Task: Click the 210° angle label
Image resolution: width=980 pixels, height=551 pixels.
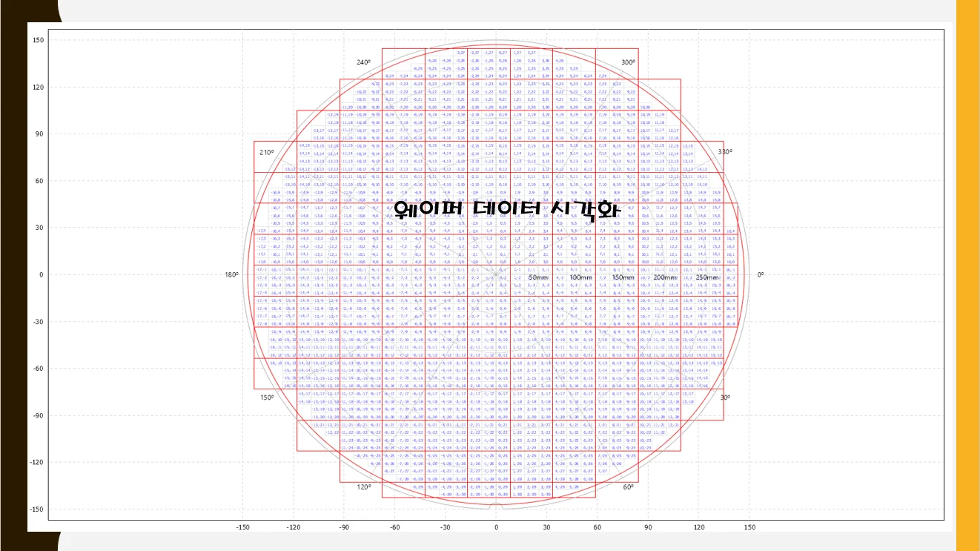Action: (267, 152)
